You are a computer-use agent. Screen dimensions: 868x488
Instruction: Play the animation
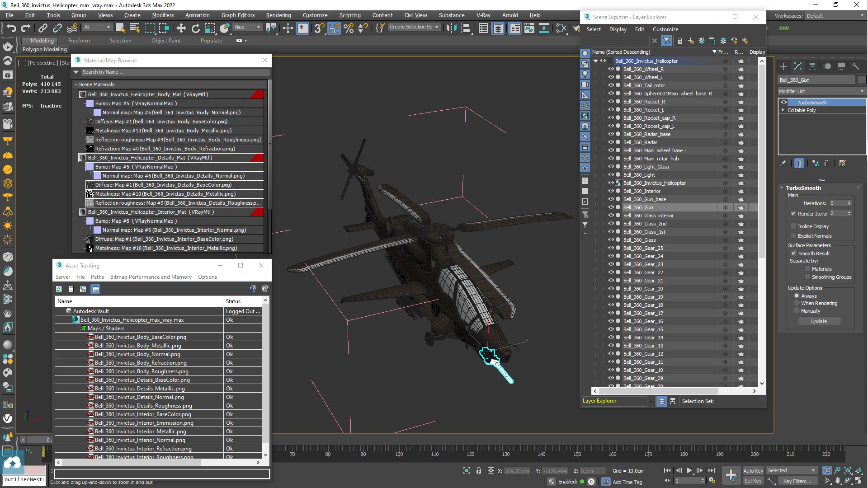click(689, 470)
